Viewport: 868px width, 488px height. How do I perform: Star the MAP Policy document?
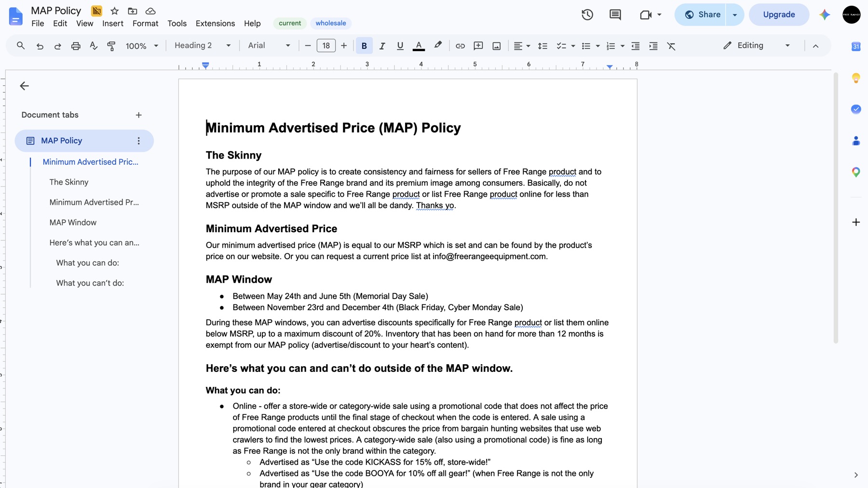pos(114,11)
